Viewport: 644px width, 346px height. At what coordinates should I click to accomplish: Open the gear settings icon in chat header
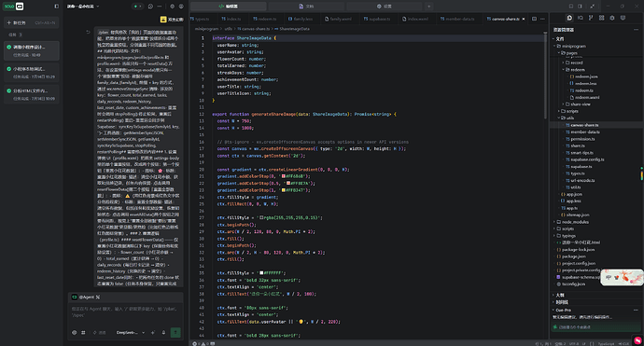[172, 7]
